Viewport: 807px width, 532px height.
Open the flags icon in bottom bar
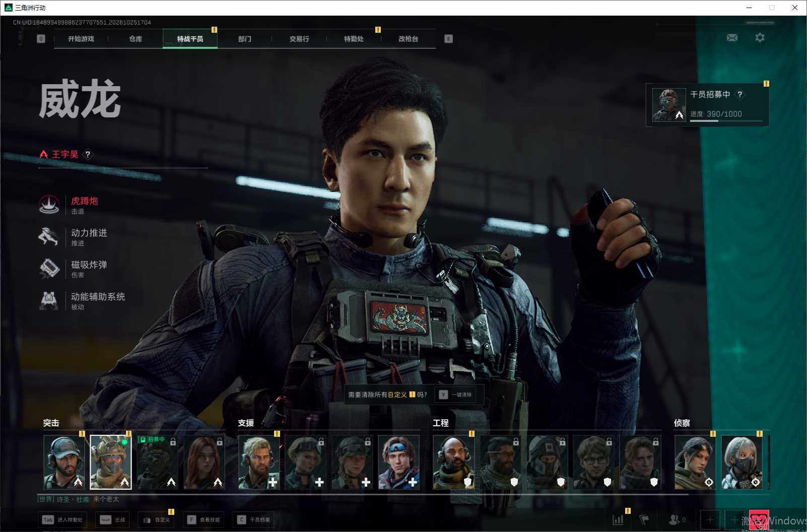[644, 519]
